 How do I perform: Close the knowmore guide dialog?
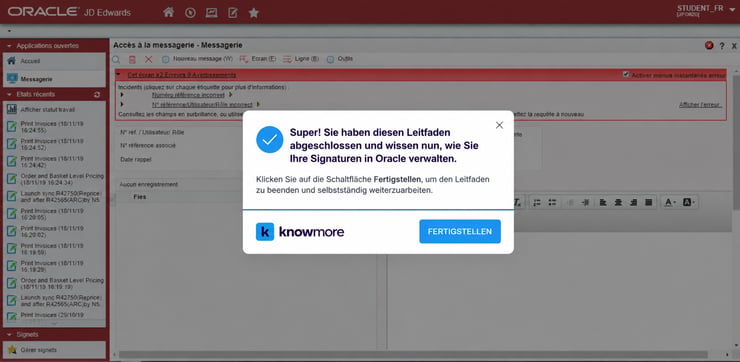[x=499, y=125]
